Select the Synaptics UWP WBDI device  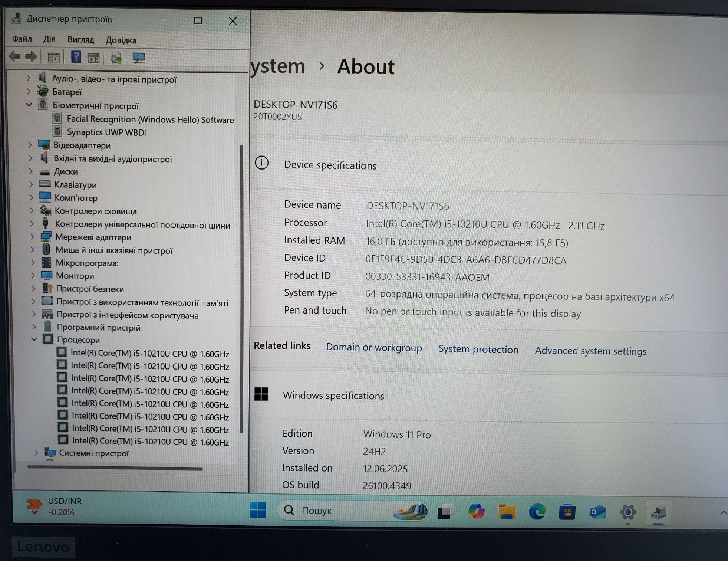click(x=106, y=132)
